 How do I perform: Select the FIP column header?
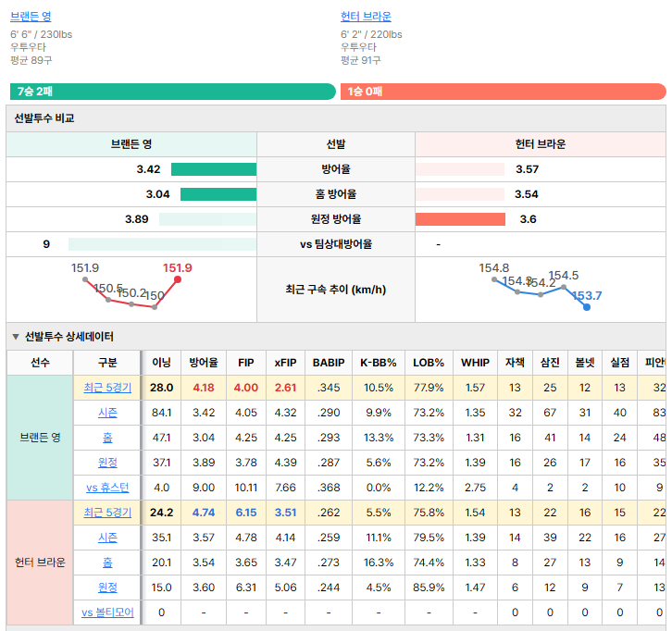(246, 363)
